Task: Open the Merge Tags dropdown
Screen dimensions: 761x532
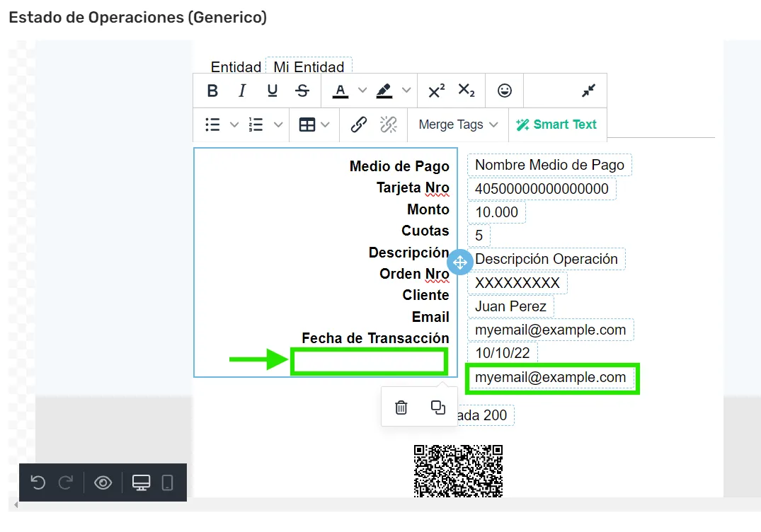Action: (x=458, y=125)
